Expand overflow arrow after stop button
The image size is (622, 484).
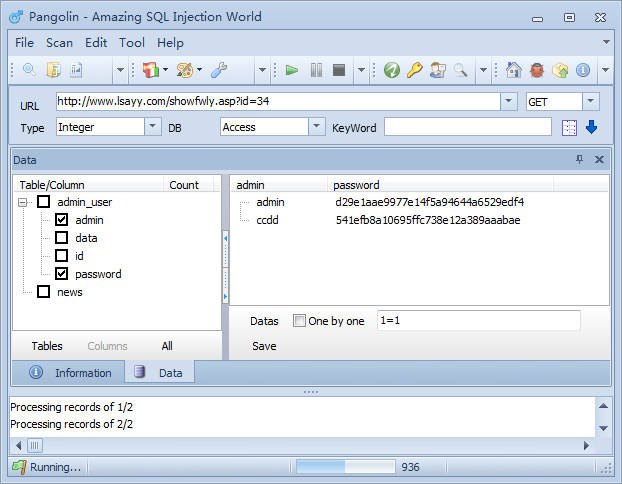click(x=361, y=70)
